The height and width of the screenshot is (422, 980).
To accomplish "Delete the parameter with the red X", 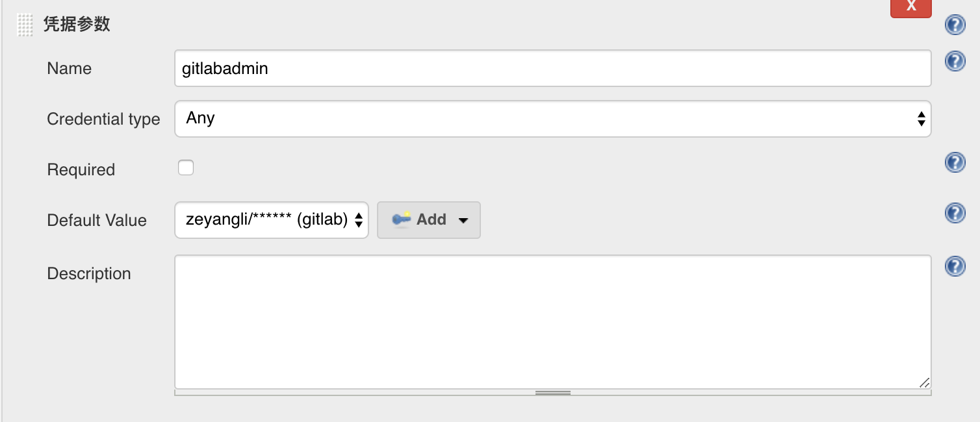I will [910, 6].
